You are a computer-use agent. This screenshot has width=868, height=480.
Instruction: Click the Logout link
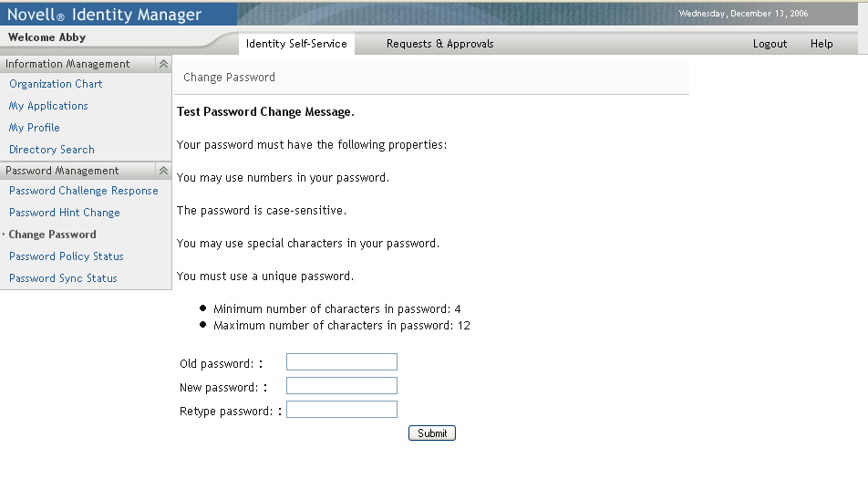point(770,44)
